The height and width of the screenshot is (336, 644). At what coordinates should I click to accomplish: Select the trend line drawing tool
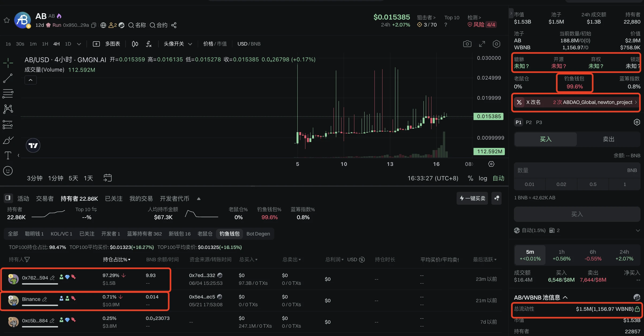point(8,78)
